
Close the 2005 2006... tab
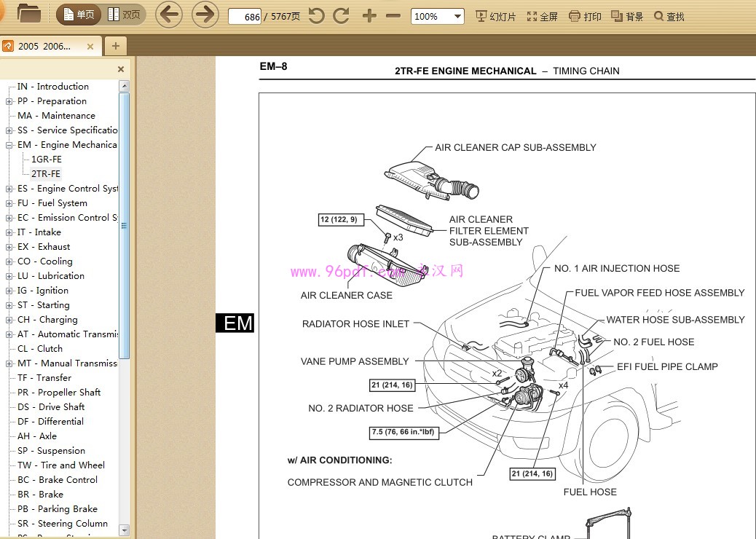click(x=90, y=47)
